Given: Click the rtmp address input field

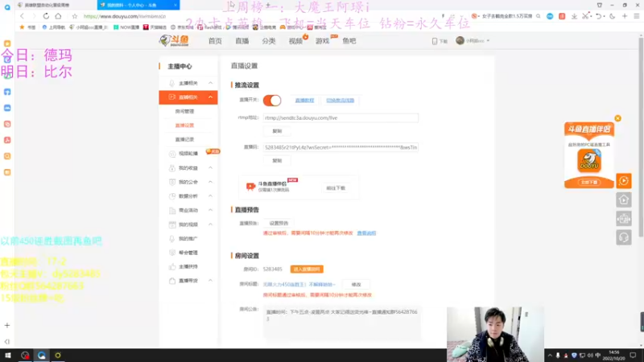Looking at the screenshot, I should click(x=341, y=117).
